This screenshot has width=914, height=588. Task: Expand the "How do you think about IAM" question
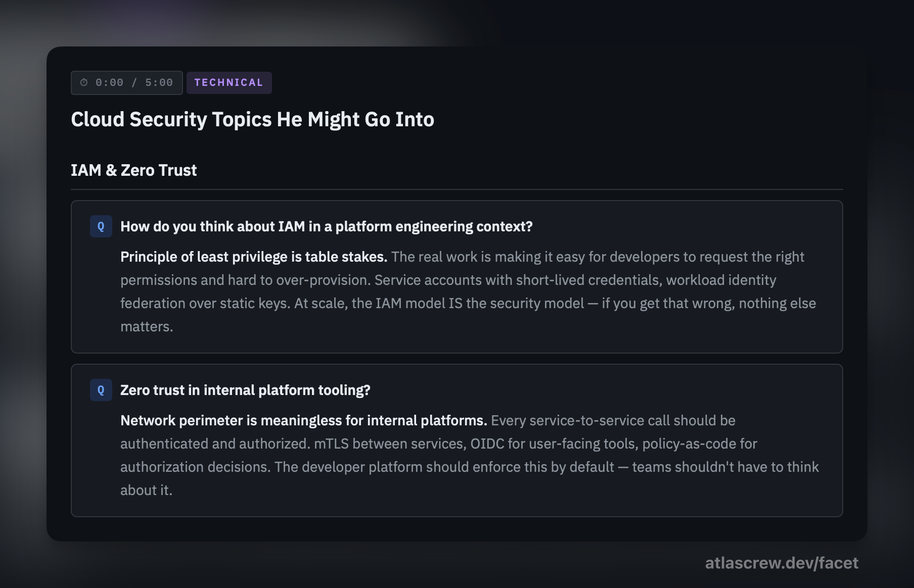click(x=326, y=226)
